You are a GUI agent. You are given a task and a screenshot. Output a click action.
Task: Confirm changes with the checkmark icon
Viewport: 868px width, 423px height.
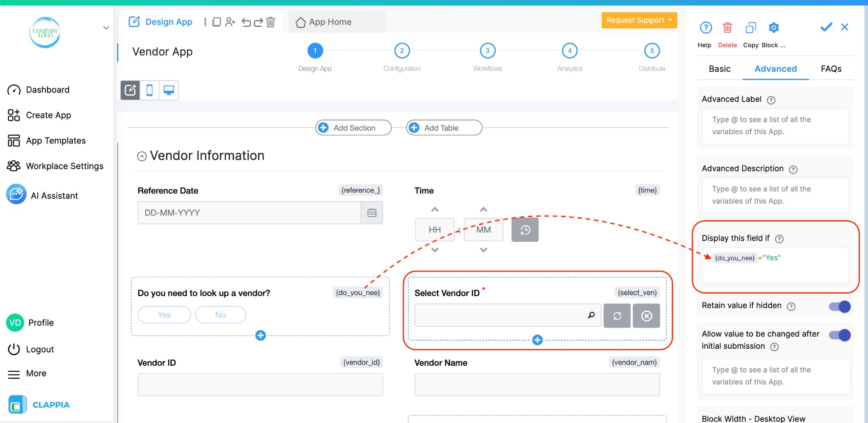[826, 27]
